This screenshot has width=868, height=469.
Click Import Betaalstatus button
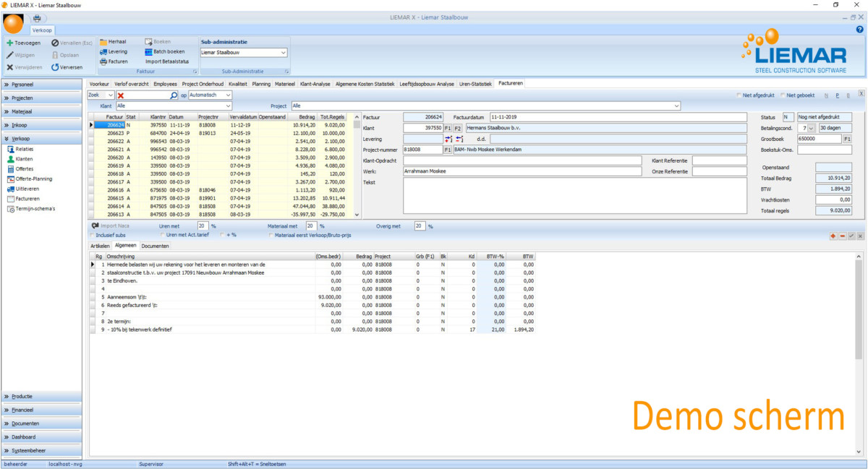pos(167,61)
